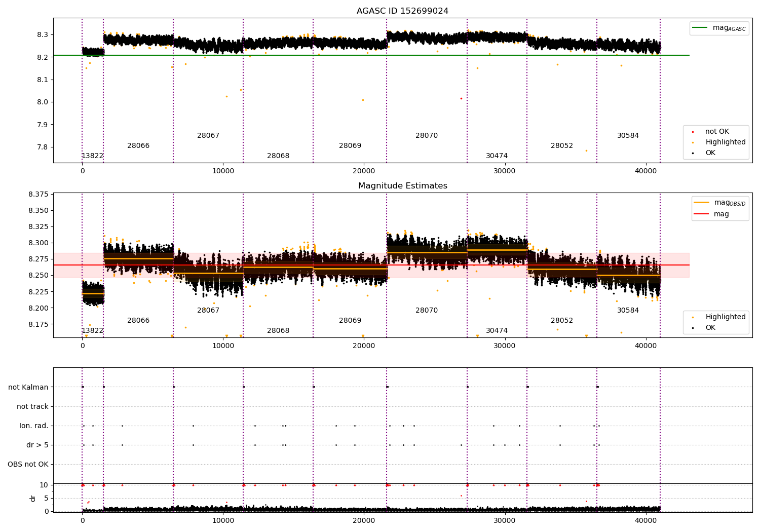Click OBSID label 30474 in the top panel
Image resolution: width=760 pixels, height=532 pixels.
[497, 156]
